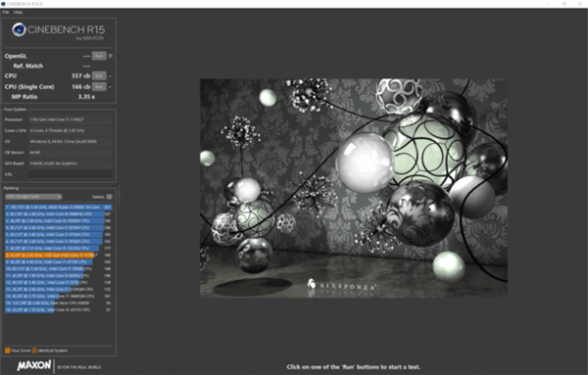Viewport: 588px width, 375px height.
Task: Select the AMD Ryzen 9 3950X ranking entry
Action: [59, 208]
